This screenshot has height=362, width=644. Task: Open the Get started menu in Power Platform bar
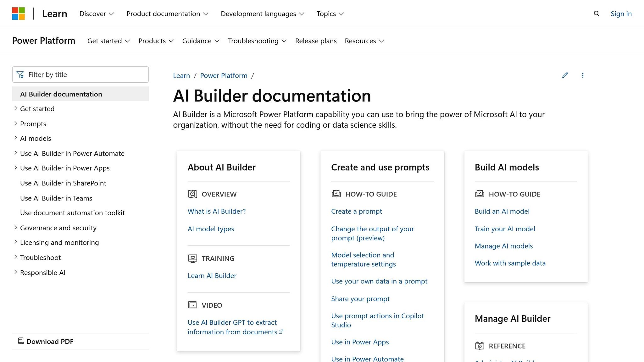click(108, 41)
